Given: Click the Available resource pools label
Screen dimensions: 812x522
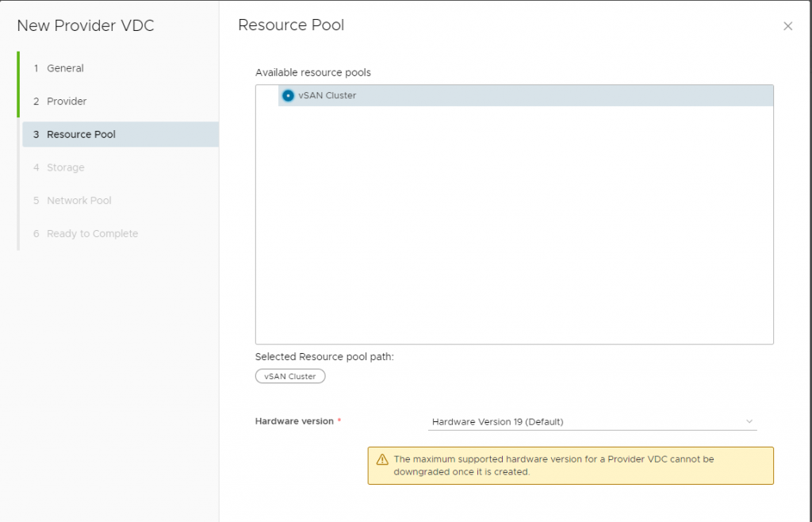Looking at the screenshot, I should point(312,72).
